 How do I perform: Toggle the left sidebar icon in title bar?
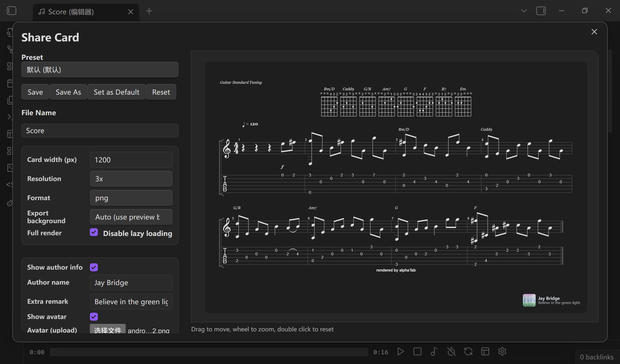pyautogui.click(x=12, y=11)
